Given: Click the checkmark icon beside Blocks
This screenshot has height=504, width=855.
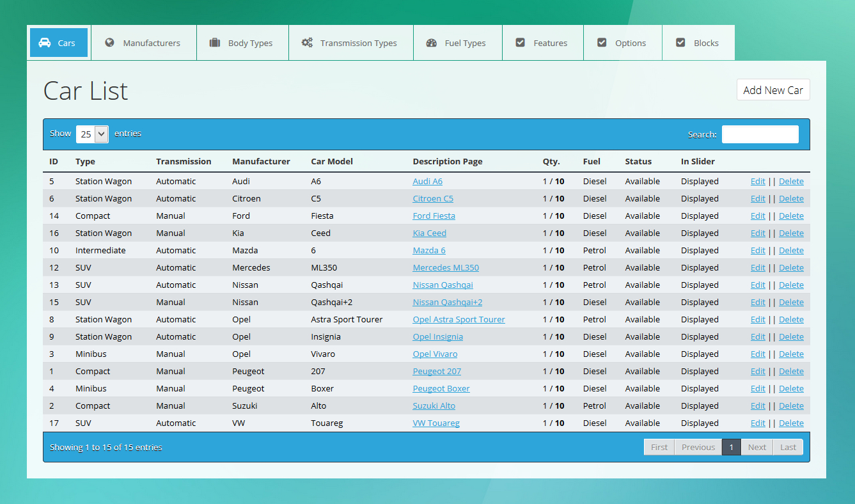Looking at the screenshot, I should click(680, 43).
